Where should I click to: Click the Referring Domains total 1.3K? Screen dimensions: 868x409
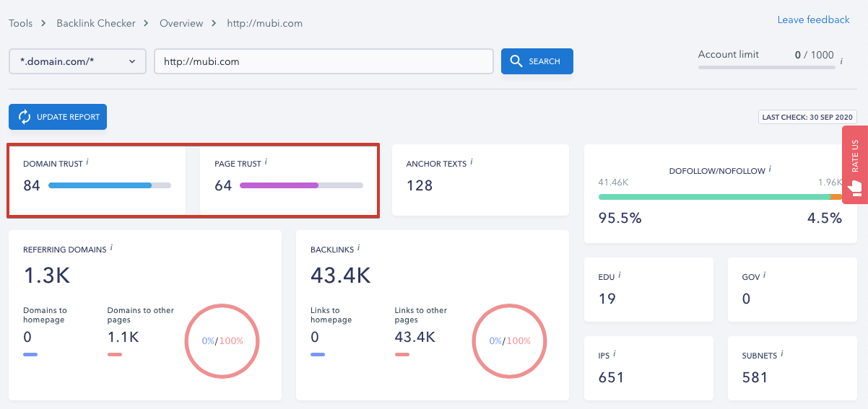tap(47, 276)
